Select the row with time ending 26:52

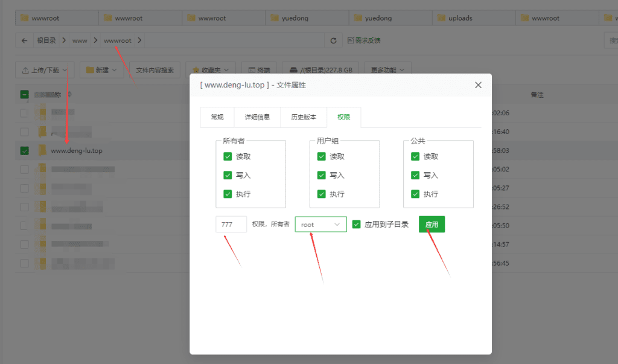[24, 206]
